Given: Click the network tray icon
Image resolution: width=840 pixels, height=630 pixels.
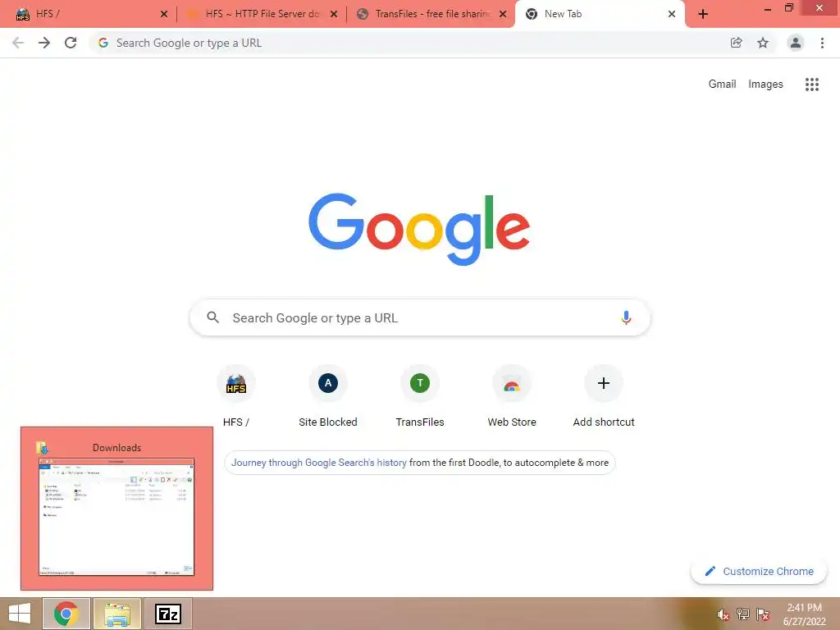Looking at the screenshot, I should (x=743, y=614).
